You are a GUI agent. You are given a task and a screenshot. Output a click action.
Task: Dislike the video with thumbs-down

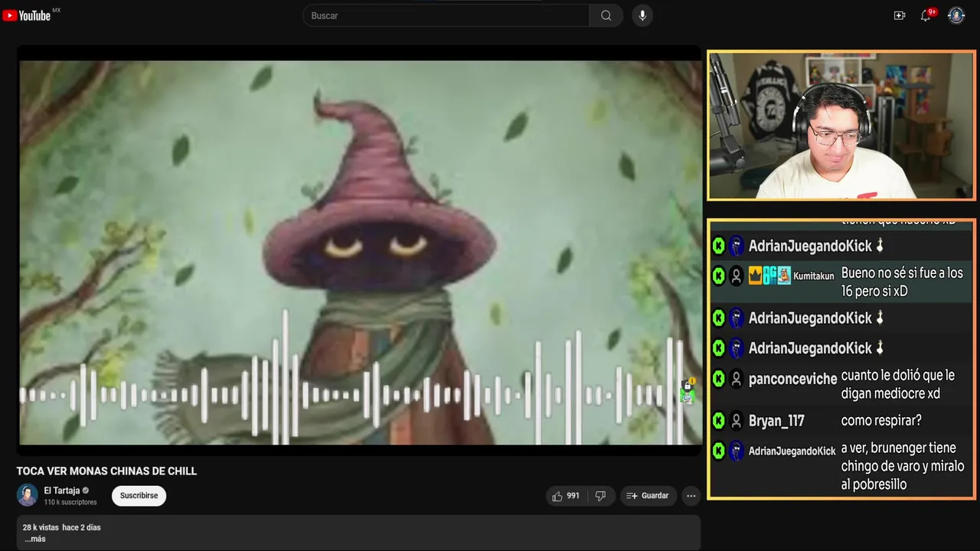pos(600,496)
